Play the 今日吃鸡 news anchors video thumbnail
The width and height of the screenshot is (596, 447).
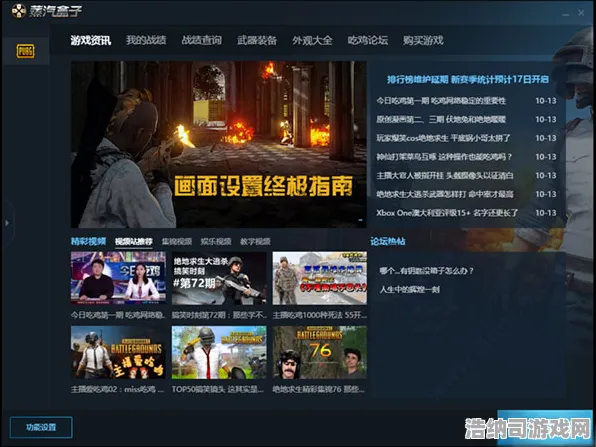click(118, 278)
